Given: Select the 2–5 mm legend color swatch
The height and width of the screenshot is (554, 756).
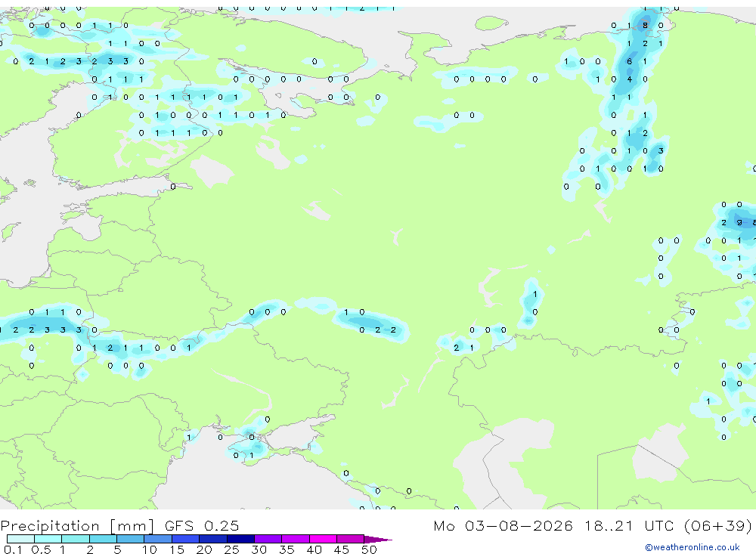Looking at the screenshot, I should pos(103,539).
